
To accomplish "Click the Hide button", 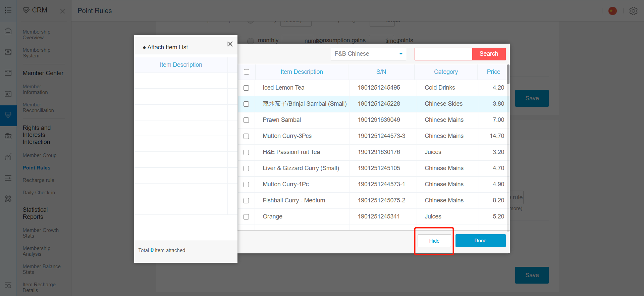I will click(x=434, y=241).
